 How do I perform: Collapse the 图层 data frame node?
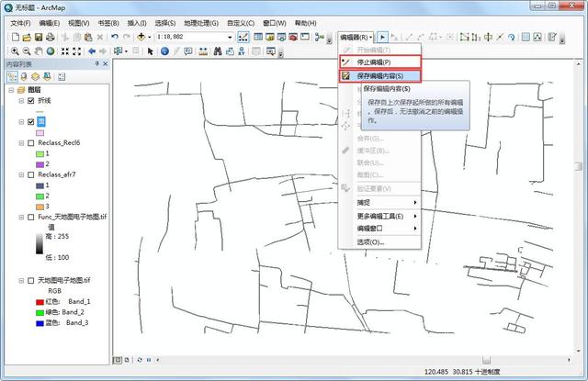pyautogui.click(x=11, y=90)
